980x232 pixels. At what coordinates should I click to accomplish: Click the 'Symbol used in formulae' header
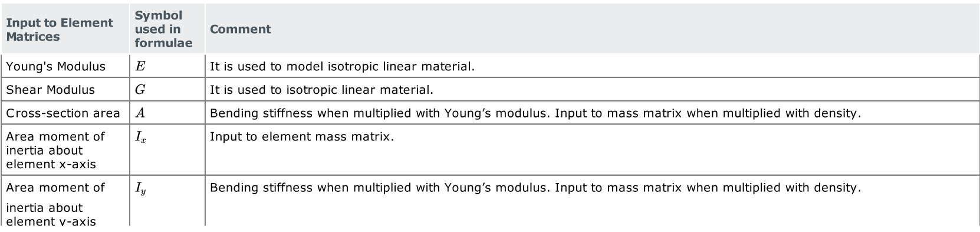163,29
